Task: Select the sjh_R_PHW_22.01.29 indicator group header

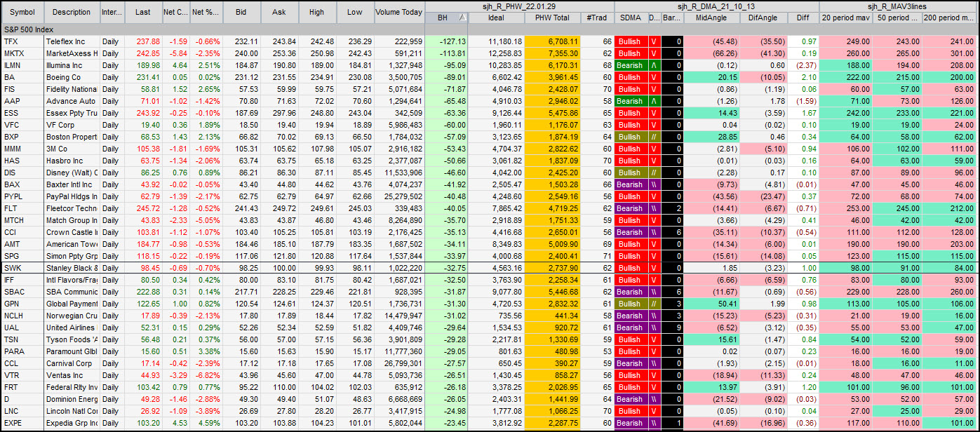Action: pos(520,6)
